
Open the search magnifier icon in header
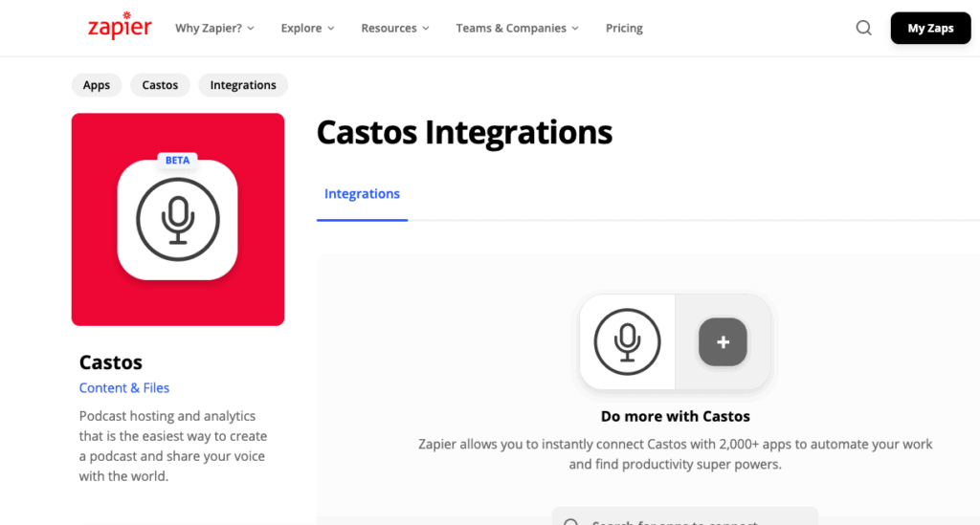[864, 28]
